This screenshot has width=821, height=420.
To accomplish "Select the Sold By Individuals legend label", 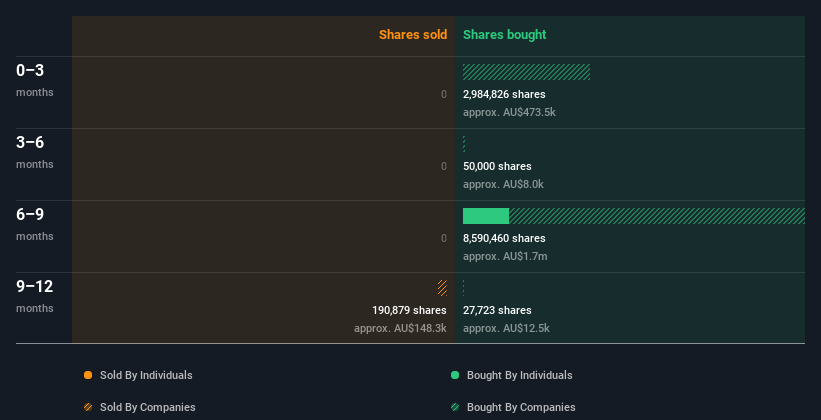I will pyautogui.click(x=146, y=375).
